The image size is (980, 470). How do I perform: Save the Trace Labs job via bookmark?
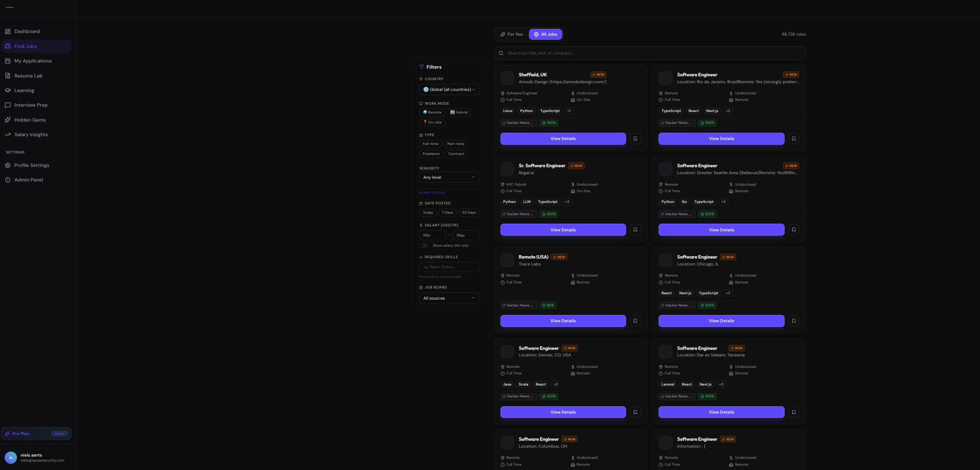(635, 321)
